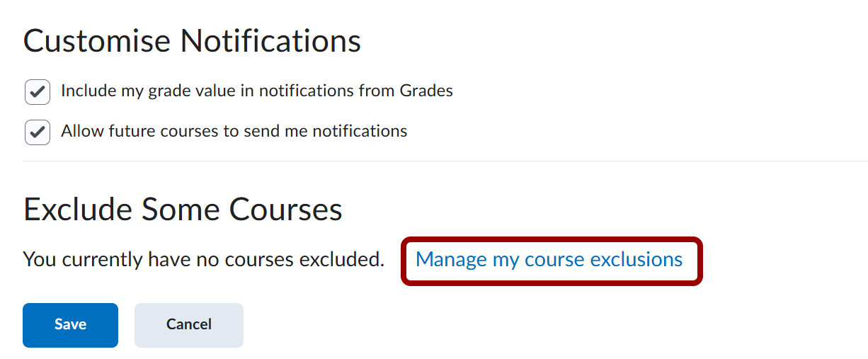
Task: Toggle the "Include my grade value" checkbox
Action: click(37, 92)
